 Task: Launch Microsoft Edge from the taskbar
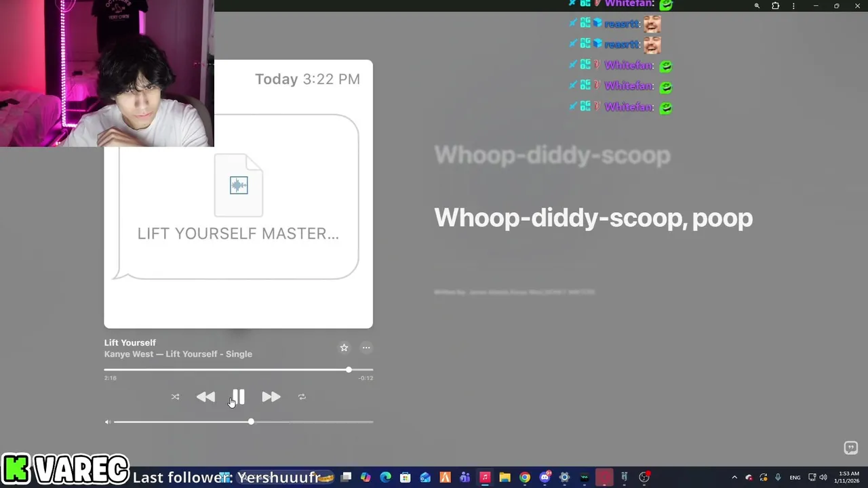(385, 477)
